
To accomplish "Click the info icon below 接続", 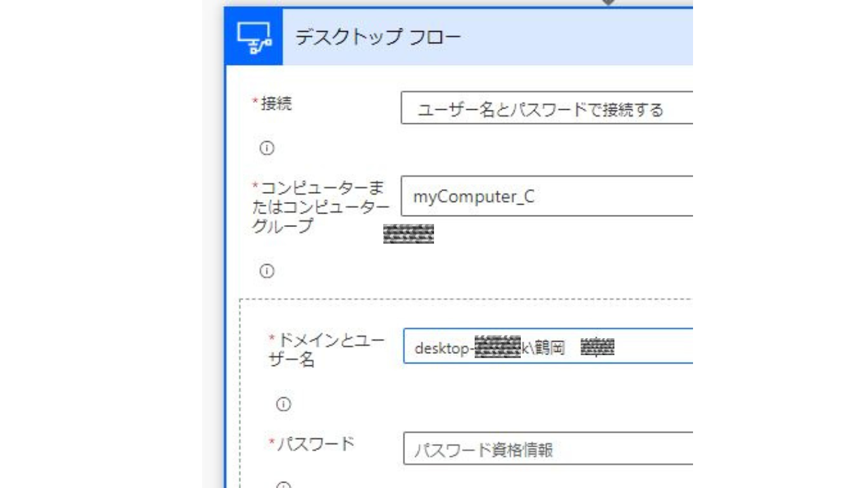I will [x=267, y=148].
